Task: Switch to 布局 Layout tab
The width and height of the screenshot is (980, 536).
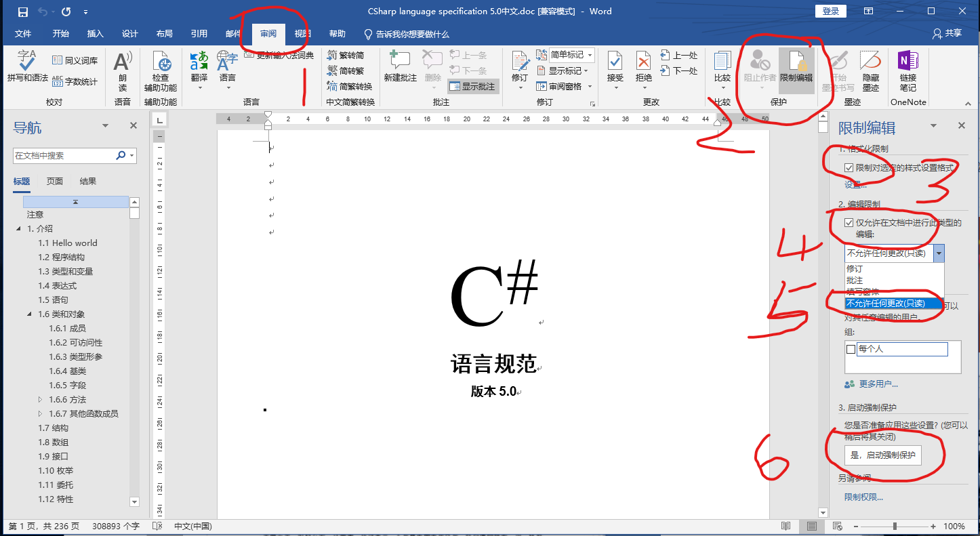Action: pyautogui.click(x=164, y=34)
